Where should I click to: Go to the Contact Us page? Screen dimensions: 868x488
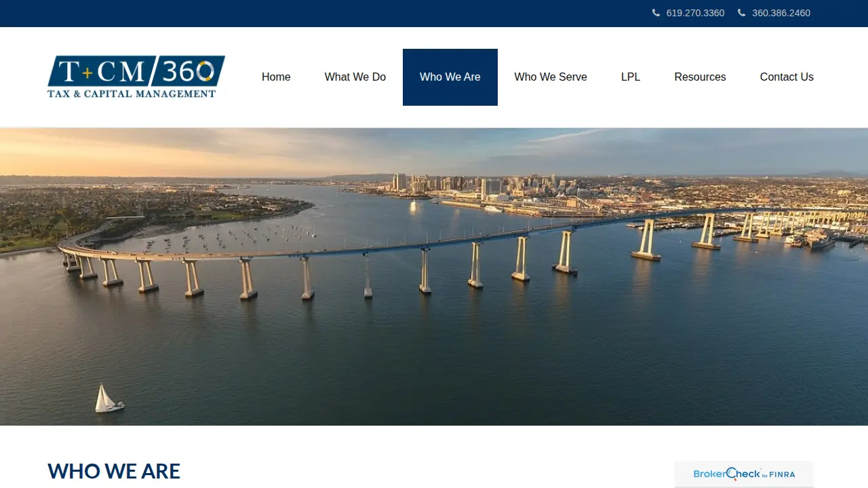pos(787,77)
